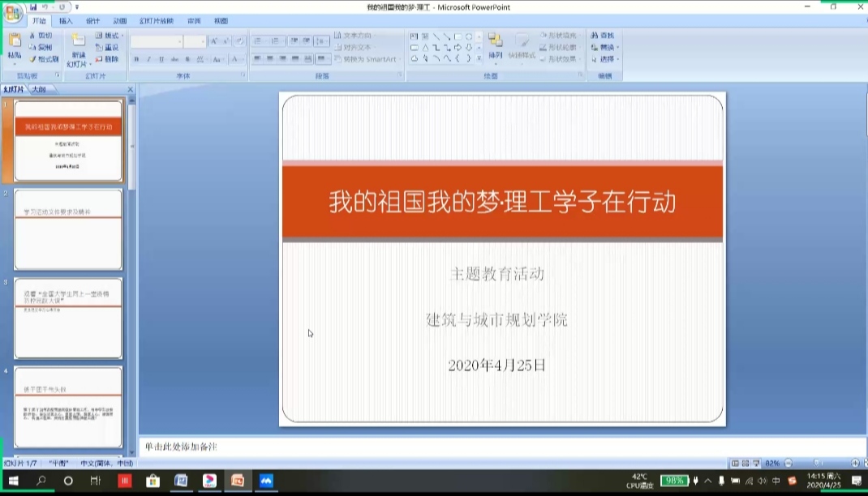Switch to Outline (大纲) pane tab
The image size is (868, 496).
coord(39,89)
